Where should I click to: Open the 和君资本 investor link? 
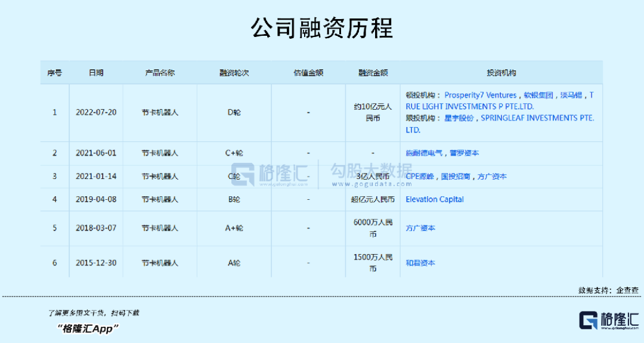[420, 262]
